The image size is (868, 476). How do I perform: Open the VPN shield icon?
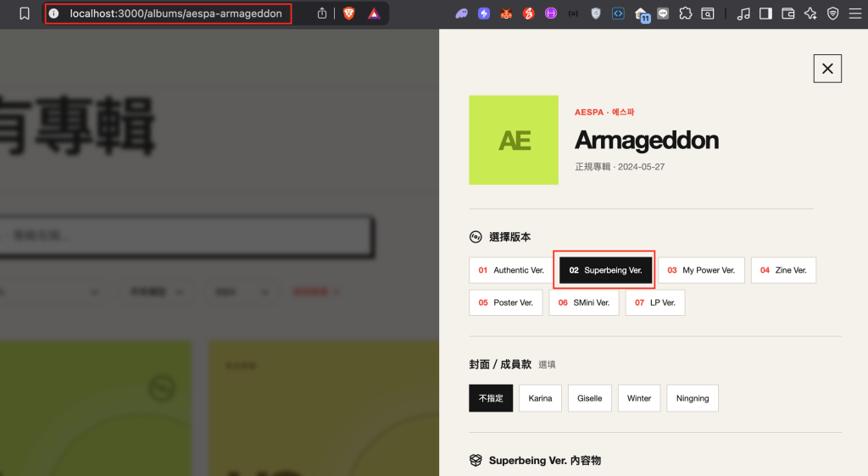coord(832,14)
